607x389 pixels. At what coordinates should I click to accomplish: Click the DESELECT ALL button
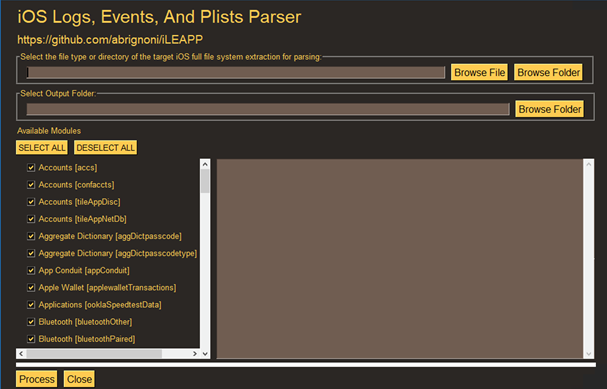(105, 147)
